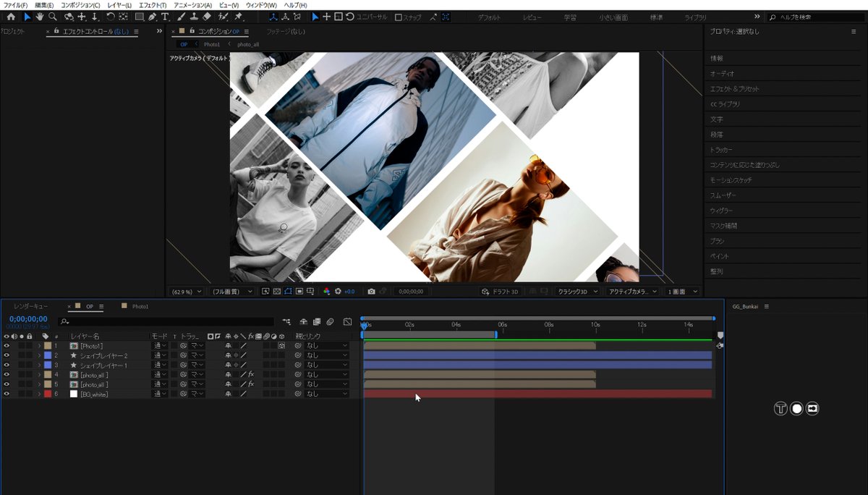Select the Roto Brush tool

[223, 17]
